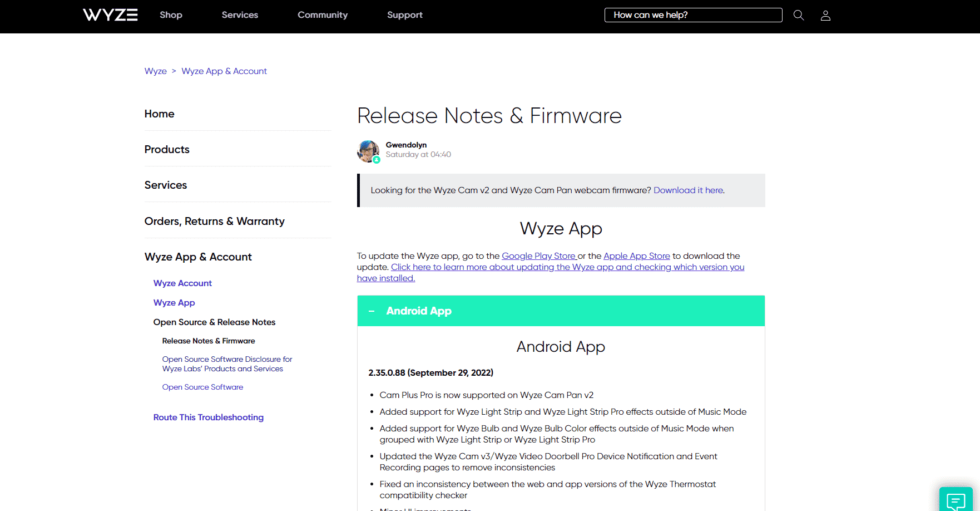Click the search magnifier icon
980x511 pixels.
click(x=799, y=15)
